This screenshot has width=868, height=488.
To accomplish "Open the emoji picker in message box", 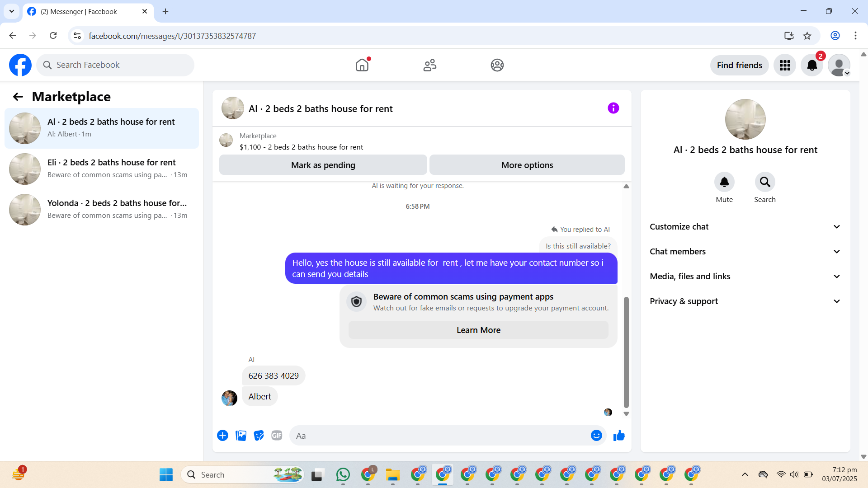I will coord(596,436).
